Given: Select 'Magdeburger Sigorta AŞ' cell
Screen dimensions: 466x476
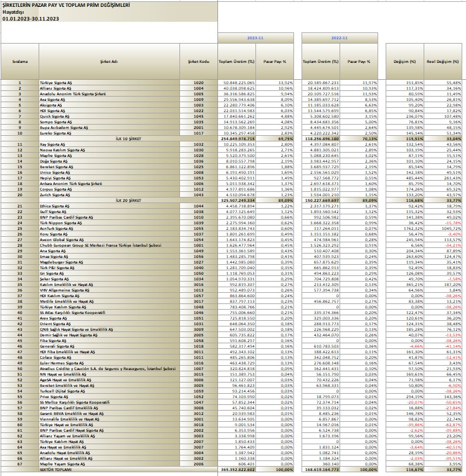Looking at the screenshot, I should click(x=109, y=262).
